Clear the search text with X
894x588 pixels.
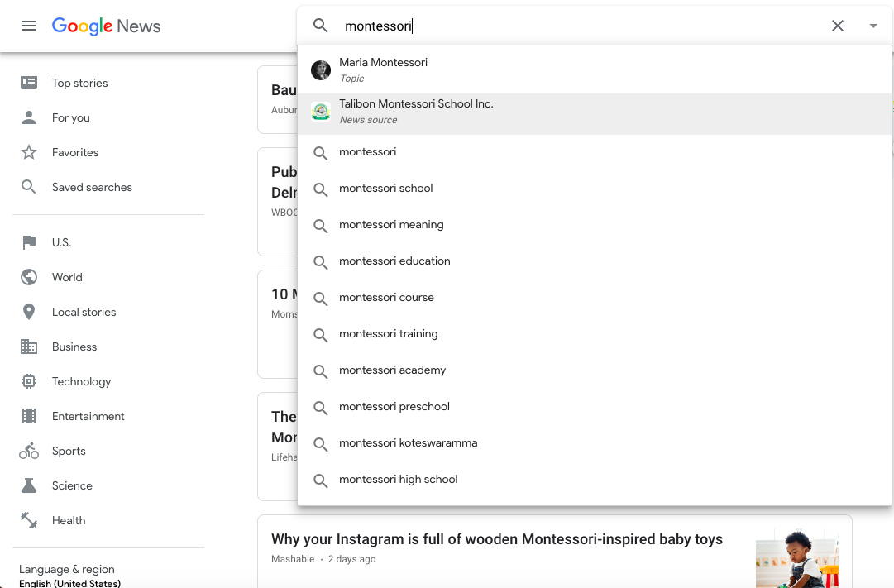coord(838,26)
